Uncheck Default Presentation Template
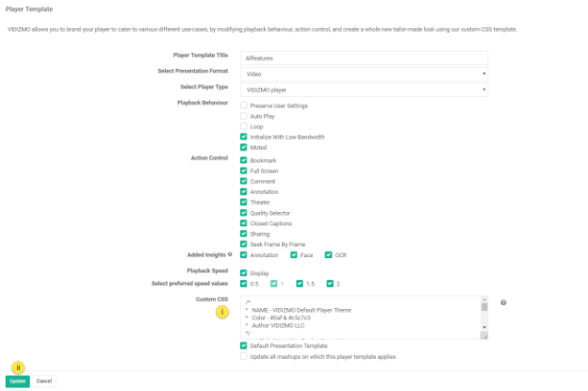588x391 pixels. tap(244, 346)
